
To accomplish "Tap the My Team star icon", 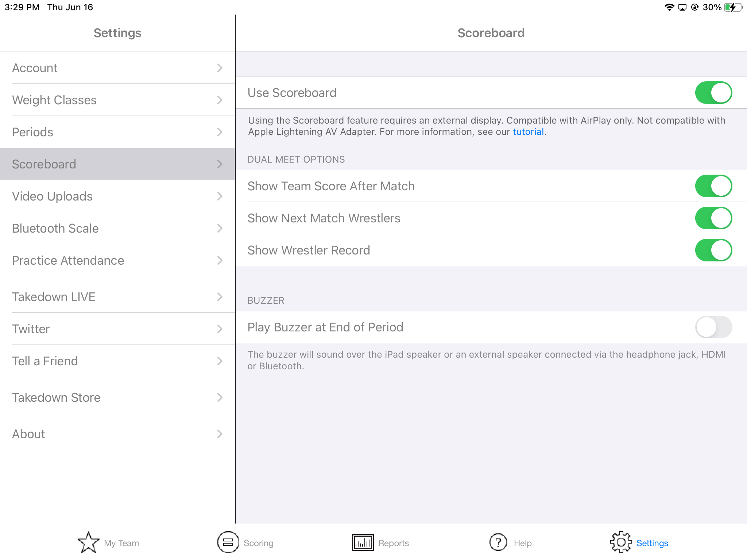I will (x=88, y=542).
